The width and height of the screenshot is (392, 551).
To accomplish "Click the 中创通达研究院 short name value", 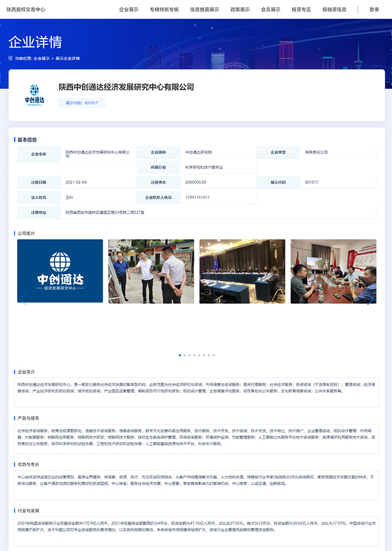I will (198, 152).
